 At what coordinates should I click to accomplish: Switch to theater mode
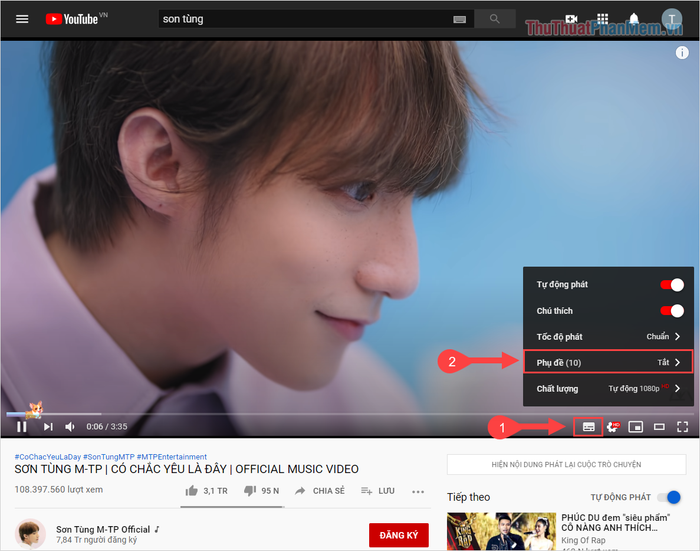click(659, 427)
